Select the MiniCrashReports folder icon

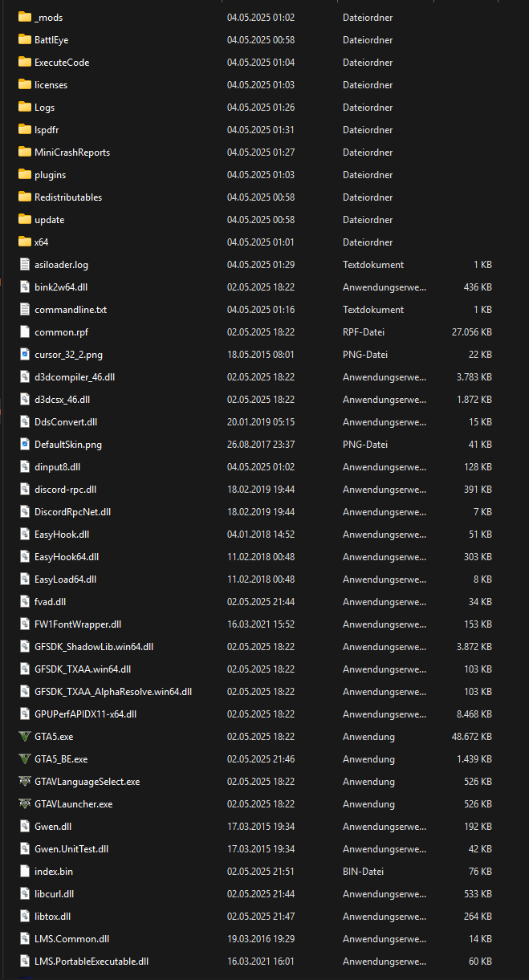click(24, 152)
